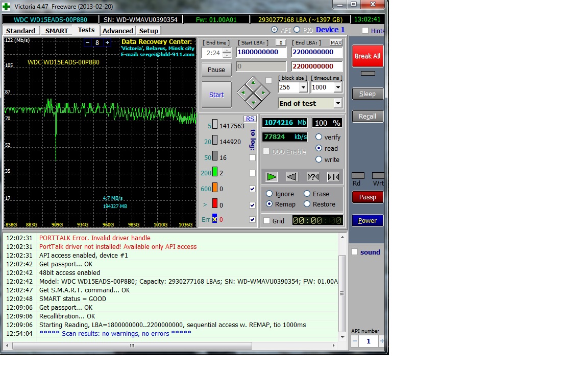
Task: Click the red Break All button
Action: [x=367, y=56]
